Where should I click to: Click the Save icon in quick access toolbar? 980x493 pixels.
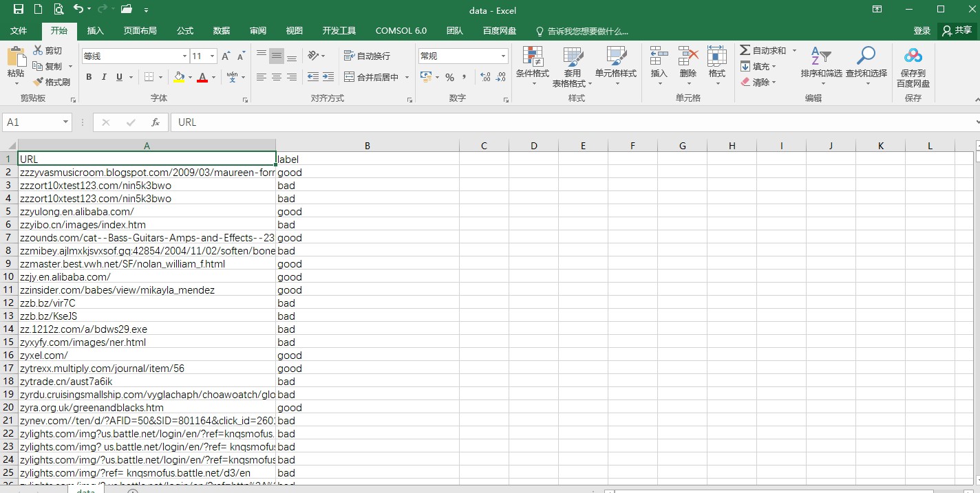19,10
